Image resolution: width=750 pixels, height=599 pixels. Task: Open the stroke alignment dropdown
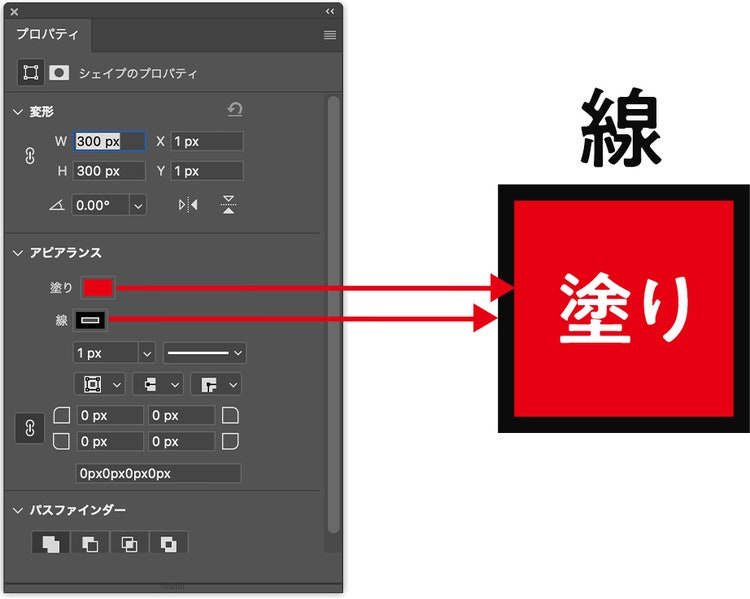[100, 384]
